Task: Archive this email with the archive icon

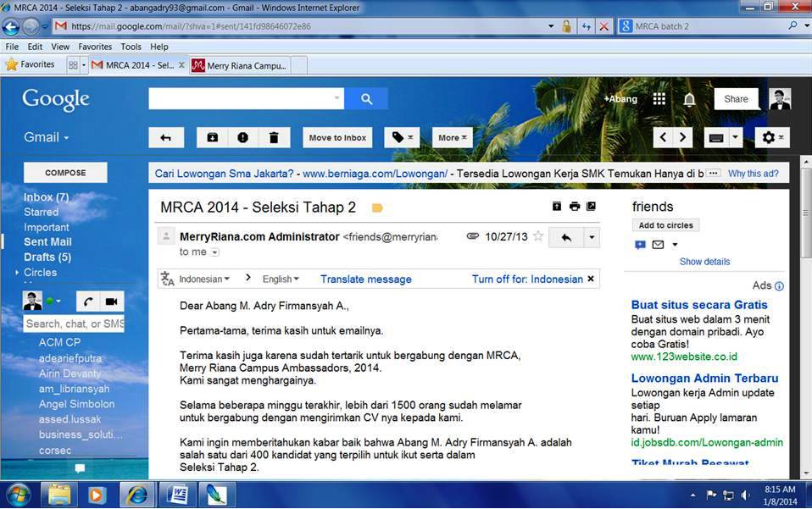Action: [x=212, y=137]
